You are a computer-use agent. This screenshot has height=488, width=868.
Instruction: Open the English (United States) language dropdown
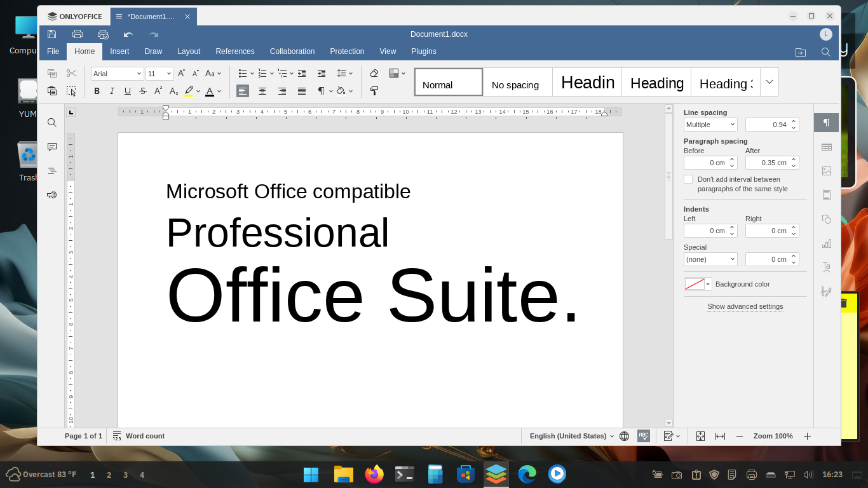[572, 436]
